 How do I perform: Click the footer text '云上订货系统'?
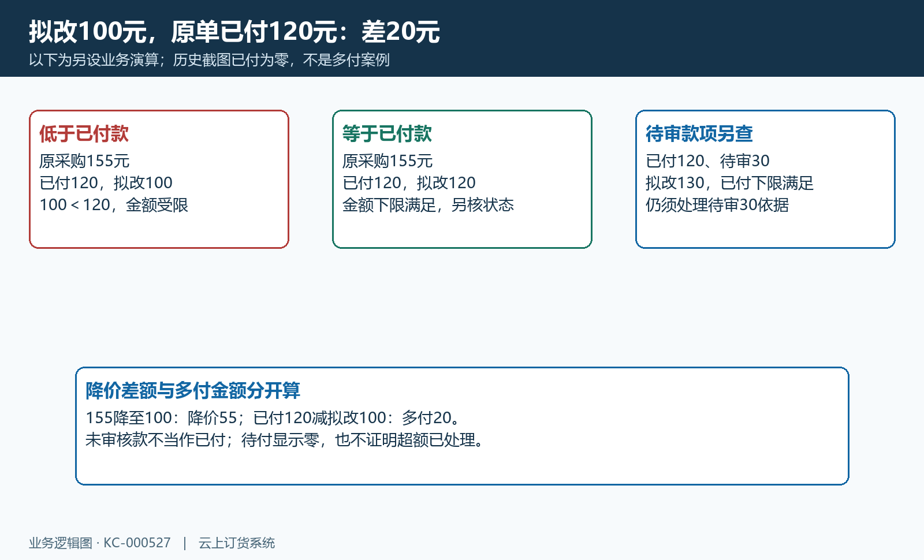237,543
